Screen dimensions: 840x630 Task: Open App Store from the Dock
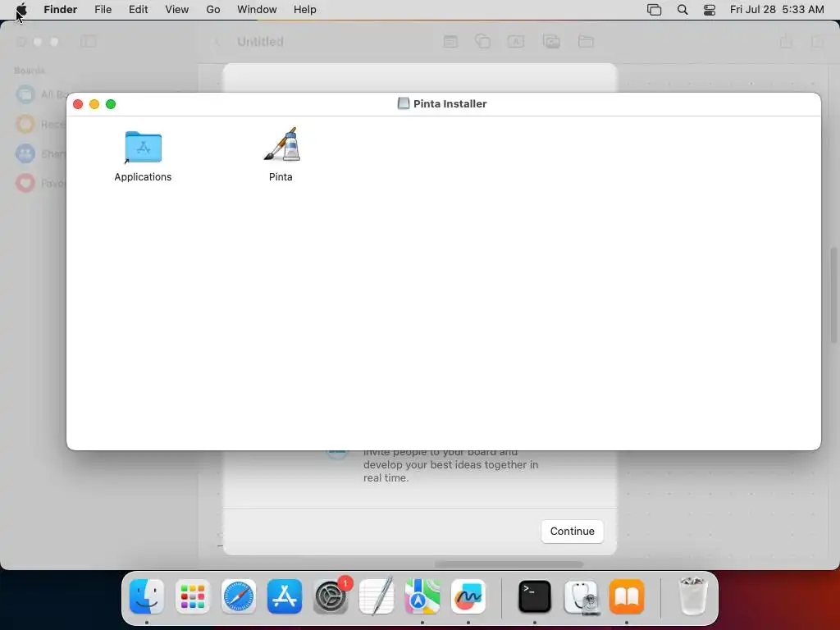pyautogui.click(x=285, y=596)
